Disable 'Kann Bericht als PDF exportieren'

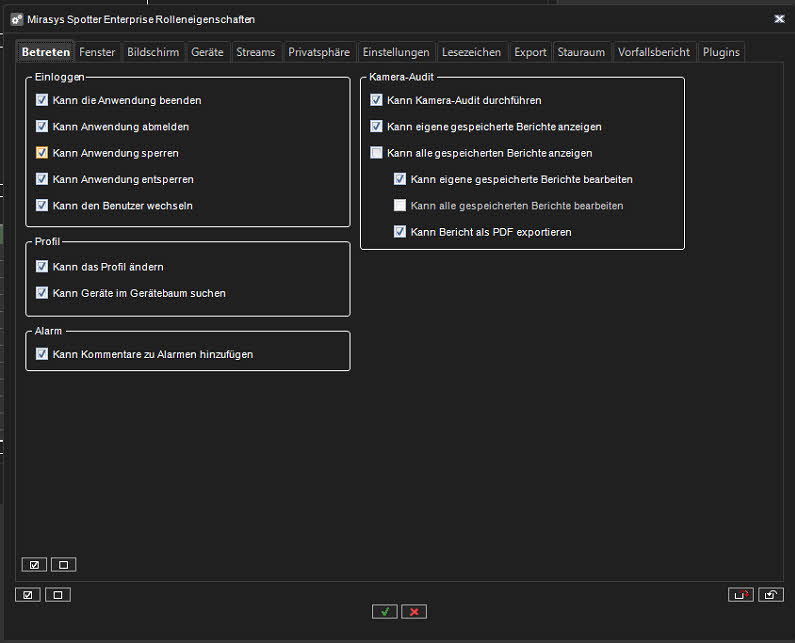click(x=400, y=231)
